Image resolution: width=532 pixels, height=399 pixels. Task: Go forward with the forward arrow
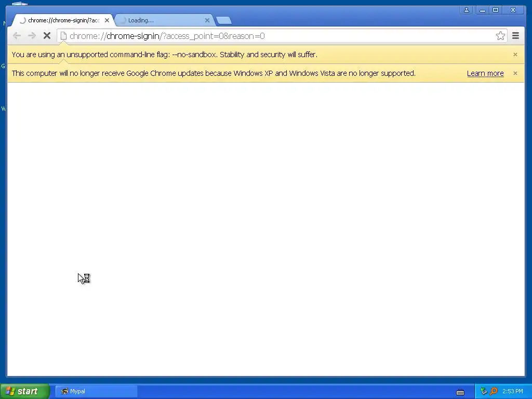point(32,36)
